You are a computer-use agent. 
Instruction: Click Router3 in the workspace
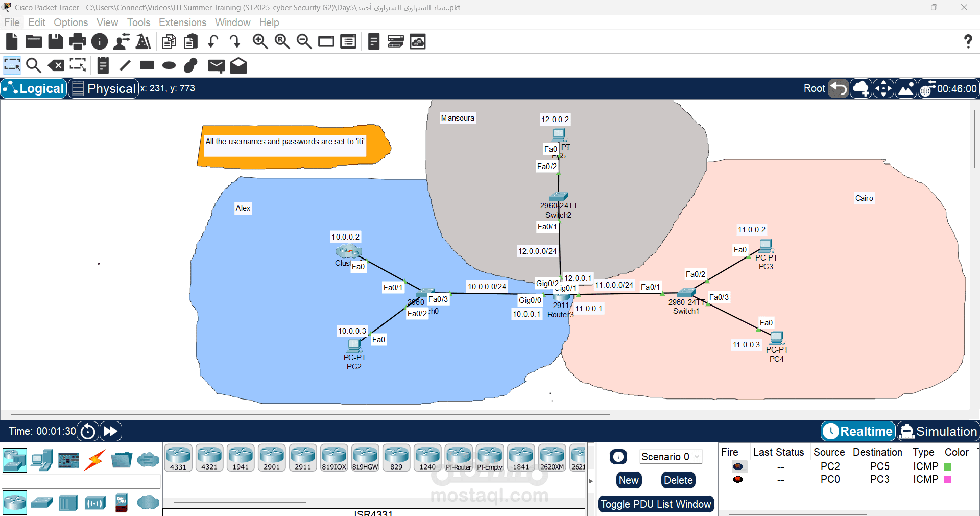coord(561,298)
